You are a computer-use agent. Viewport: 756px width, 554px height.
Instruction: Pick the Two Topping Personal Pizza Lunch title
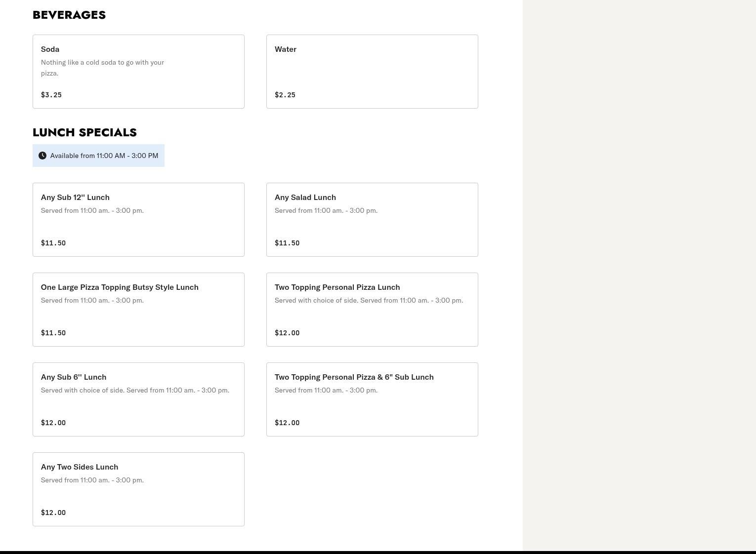pos(337,287)
